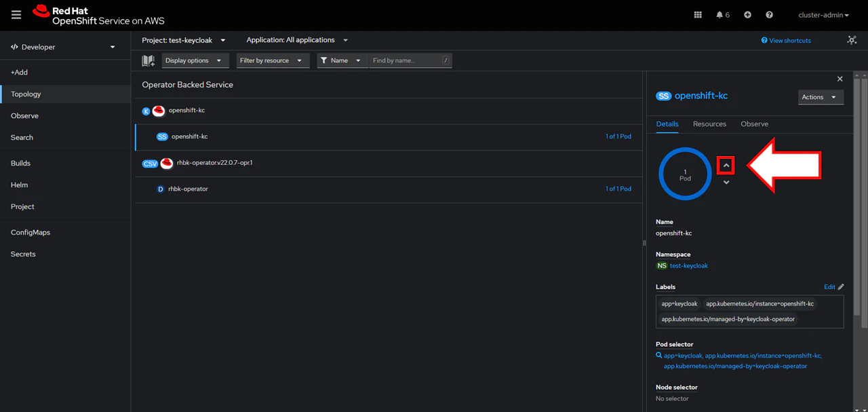Click the side panel resize handle
868x412 pixels.
[644, 242]
